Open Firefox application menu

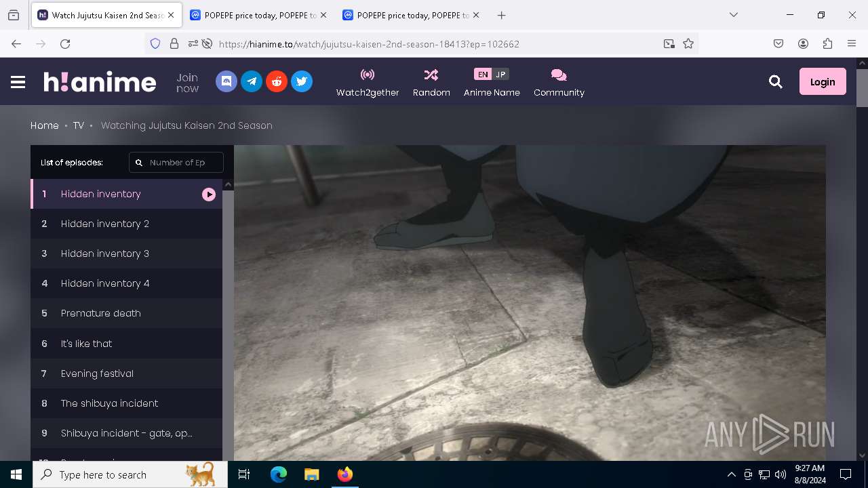point(852,43)
